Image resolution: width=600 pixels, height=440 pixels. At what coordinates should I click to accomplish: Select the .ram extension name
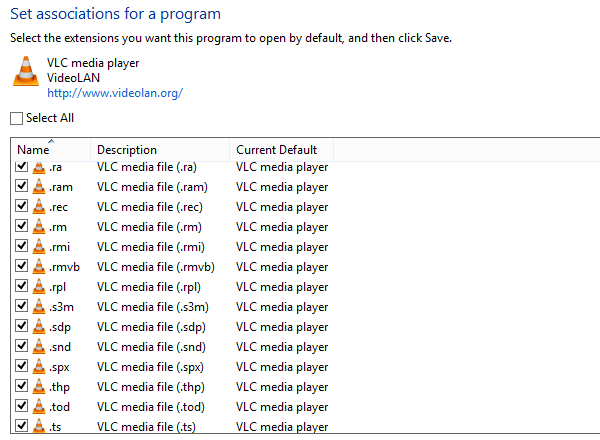(x=60, y=187)
